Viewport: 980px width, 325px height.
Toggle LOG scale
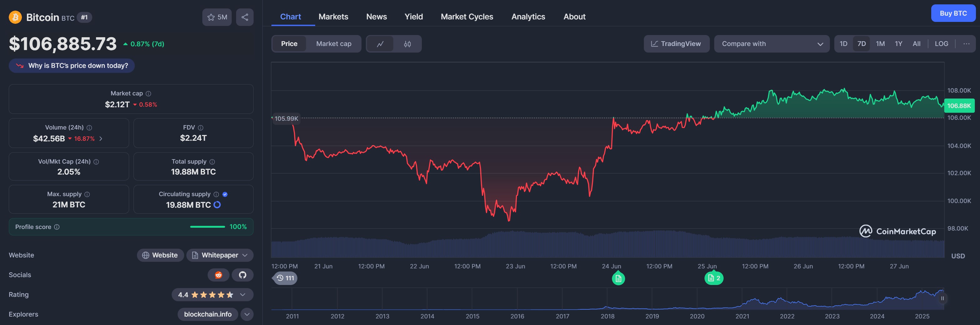[x=941, y=44]
